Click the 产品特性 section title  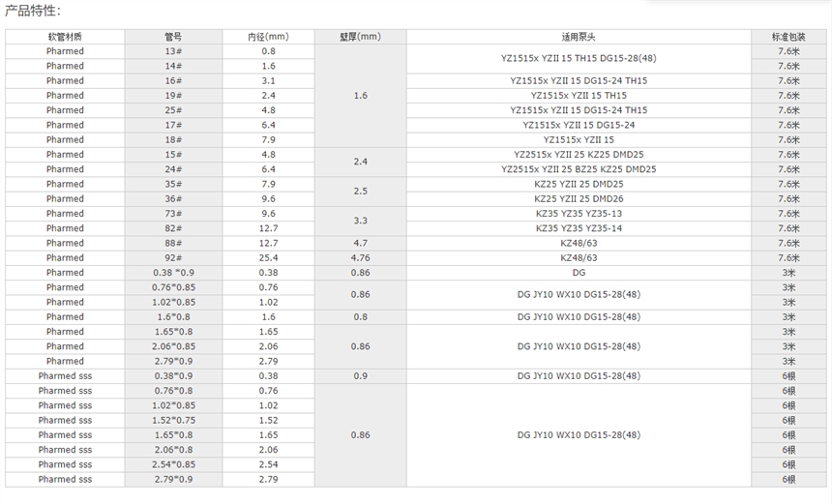pyautogui.click(x=34, y=11)
